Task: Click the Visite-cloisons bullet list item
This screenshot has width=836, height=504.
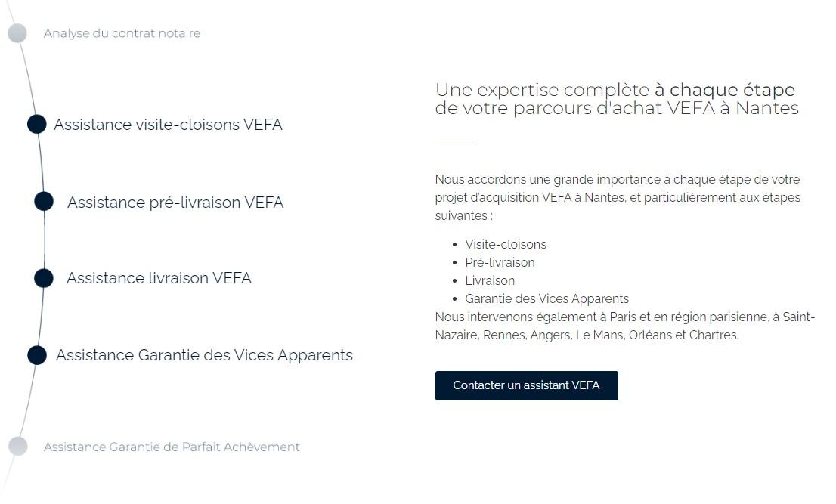Action: tap(506, 244)
